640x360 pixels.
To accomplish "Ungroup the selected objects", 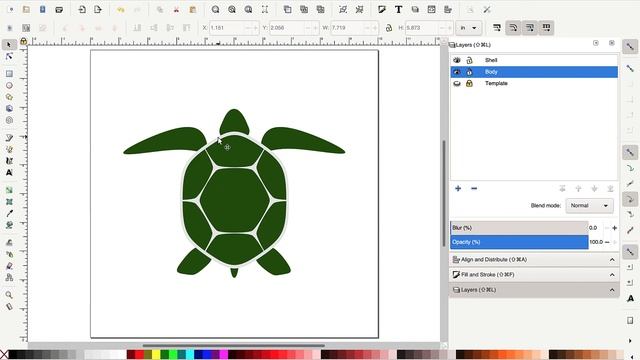I will [360, 9].
